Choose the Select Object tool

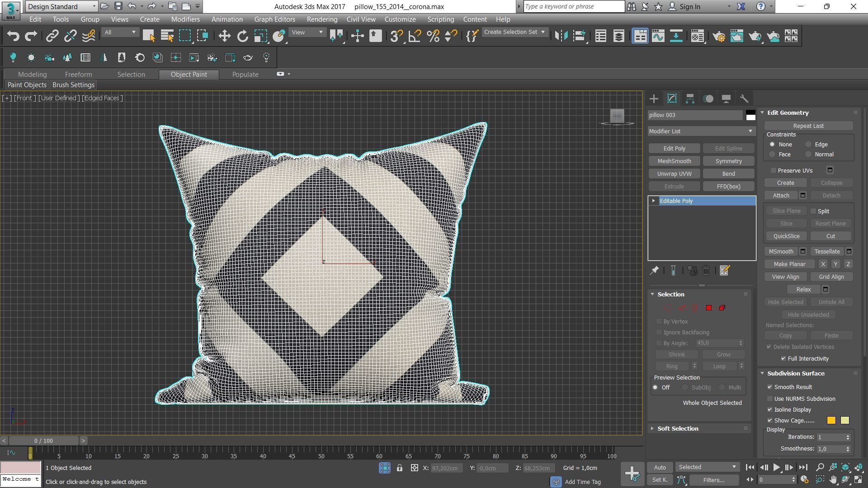149,36
